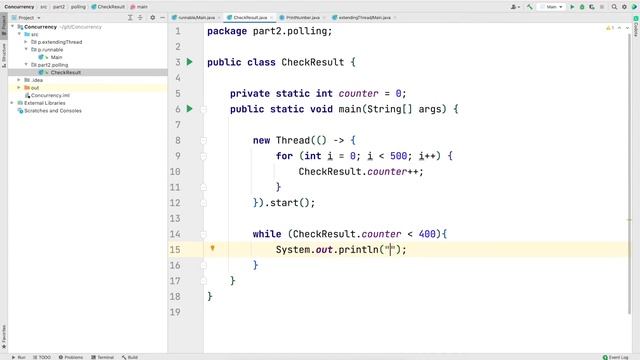Click the line 13 number in the gutter
The height and width of the screenshot is (360, 640).
point(175,218)
